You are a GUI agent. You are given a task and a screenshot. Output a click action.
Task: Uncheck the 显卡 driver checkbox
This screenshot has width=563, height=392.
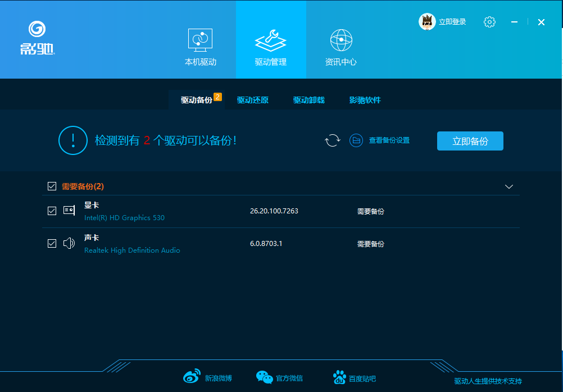[x=52, y=211]
